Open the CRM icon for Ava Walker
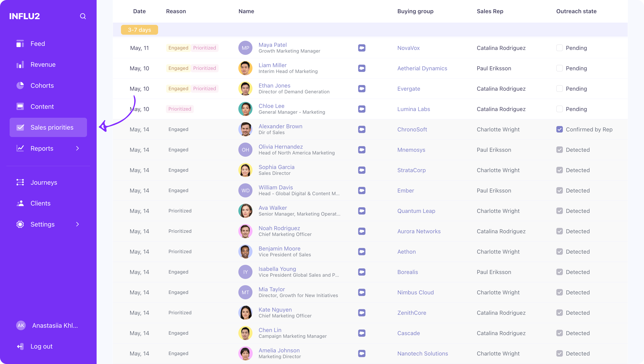644x364 pixels. 362,211
